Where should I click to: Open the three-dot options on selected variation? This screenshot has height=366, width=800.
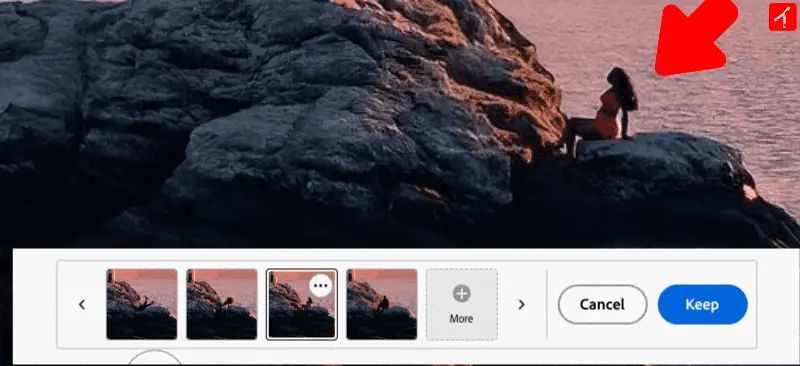tap(320, 285)
